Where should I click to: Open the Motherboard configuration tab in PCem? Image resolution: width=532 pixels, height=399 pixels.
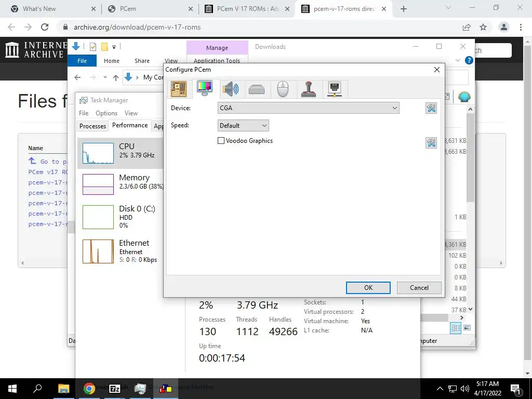pos(179,89)
